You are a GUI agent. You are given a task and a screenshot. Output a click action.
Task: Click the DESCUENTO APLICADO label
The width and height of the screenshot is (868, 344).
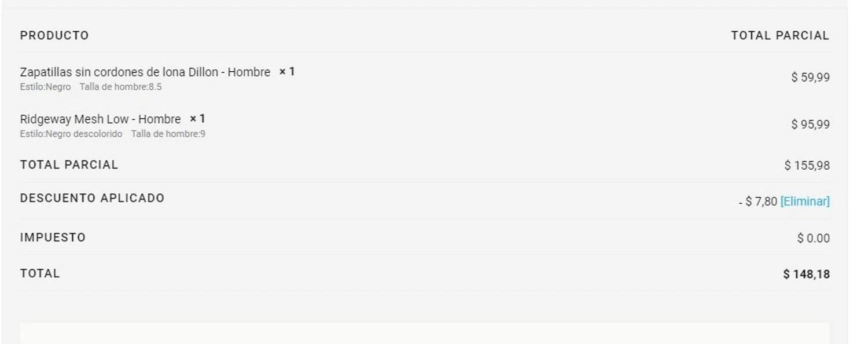pyautogui.click(x=92, y=198)
